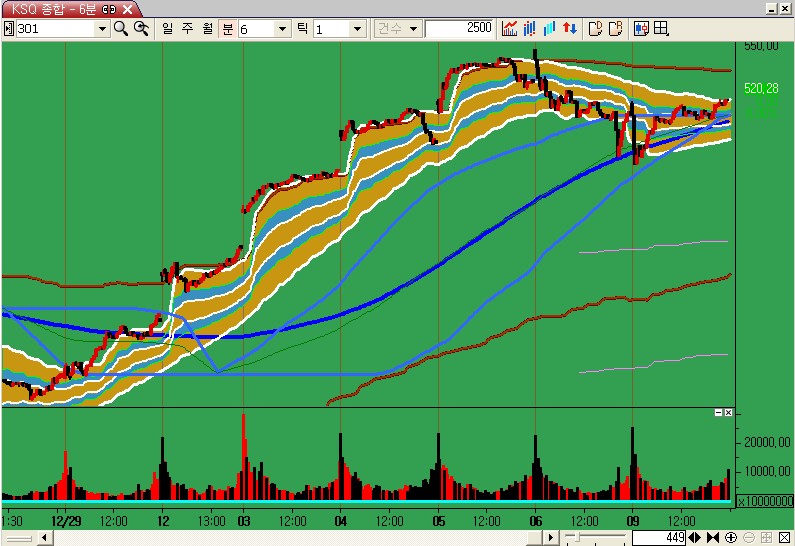Viewport: 795px width, 546px height.
Task: Select the candlestick bar chart icon
Action: pos(530,28)
